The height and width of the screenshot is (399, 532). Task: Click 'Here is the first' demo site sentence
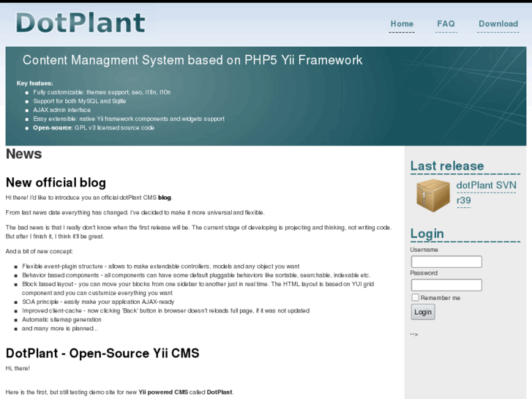tap(119, 392)
